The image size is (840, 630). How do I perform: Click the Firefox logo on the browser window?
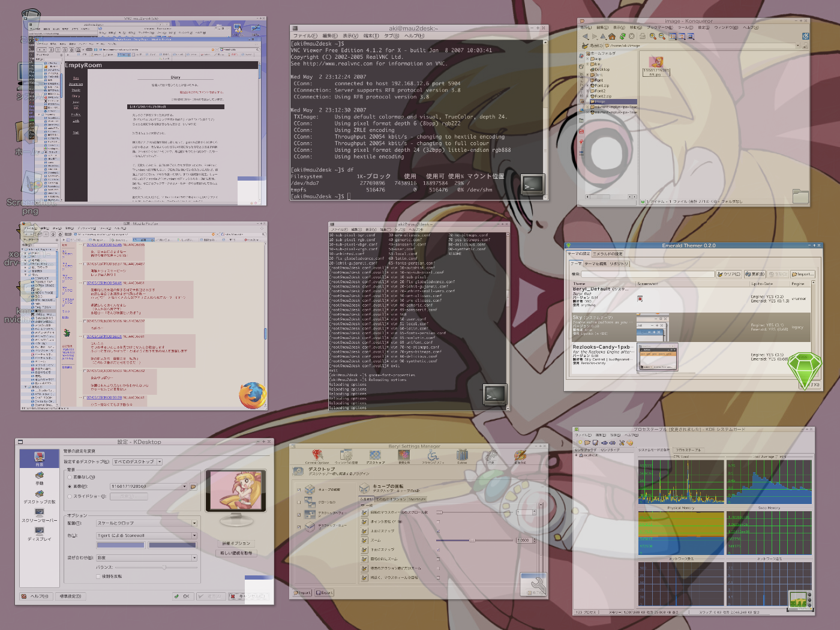coord(253,396)
